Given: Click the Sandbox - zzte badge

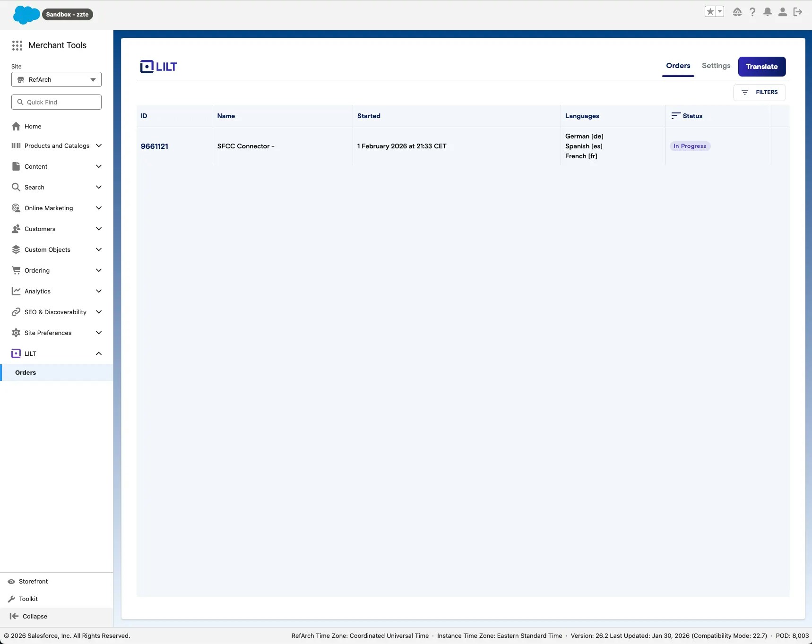Looking at the screenshot, I should point(67,15).
